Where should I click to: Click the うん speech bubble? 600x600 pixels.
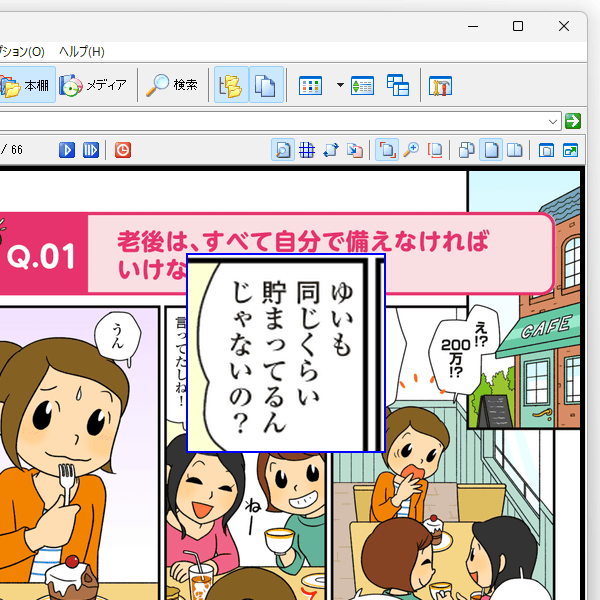[x=118, y=335]
